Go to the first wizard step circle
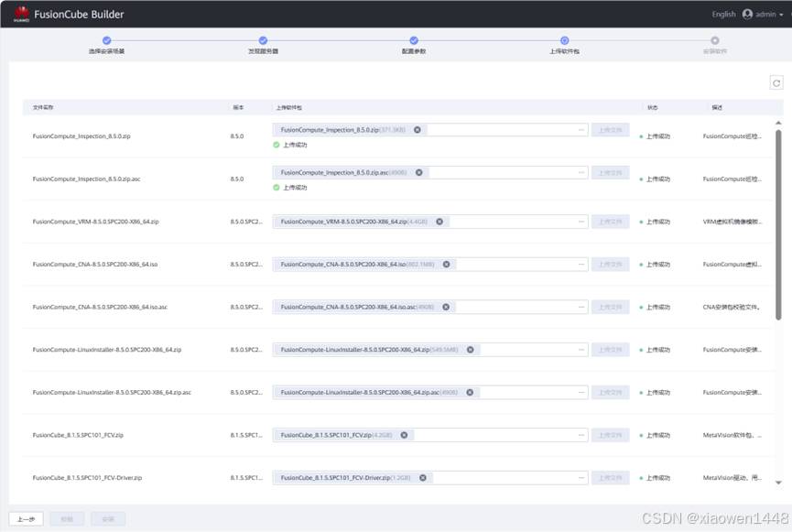 (x=106, y=40)
